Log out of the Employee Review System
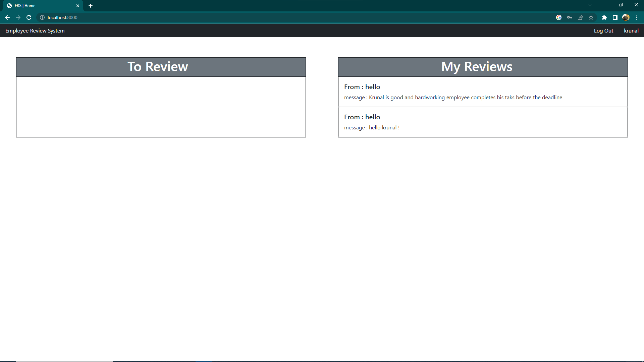644x362 pixels. tap(603, 31)
